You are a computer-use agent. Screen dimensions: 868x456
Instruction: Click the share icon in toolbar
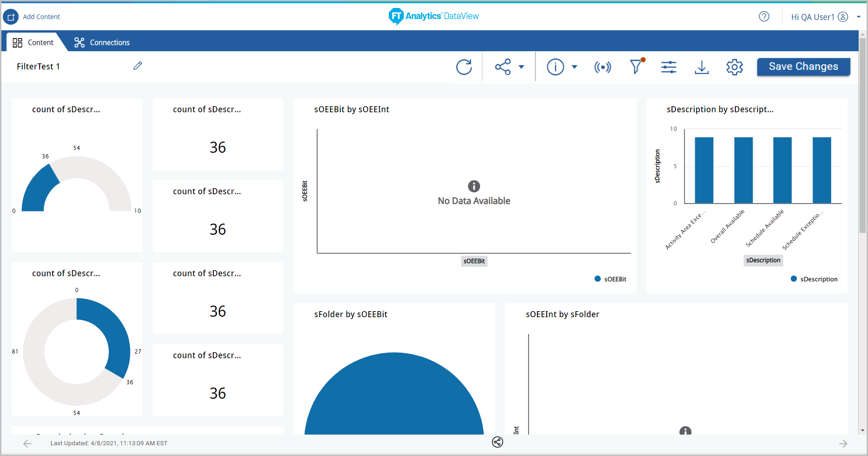click(503, 67)
